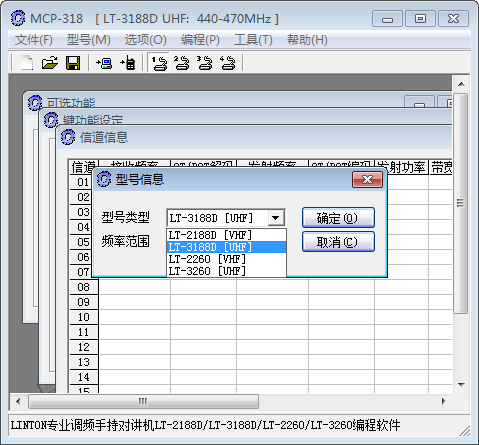
Task: Open the 编程(P) menu
Action: tap(200, 40)
